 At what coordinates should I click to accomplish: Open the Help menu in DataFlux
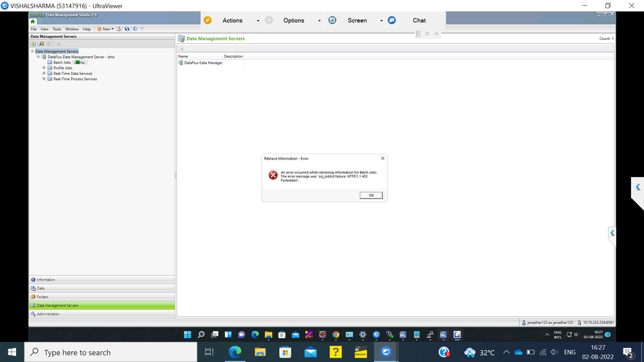point(86,29)
